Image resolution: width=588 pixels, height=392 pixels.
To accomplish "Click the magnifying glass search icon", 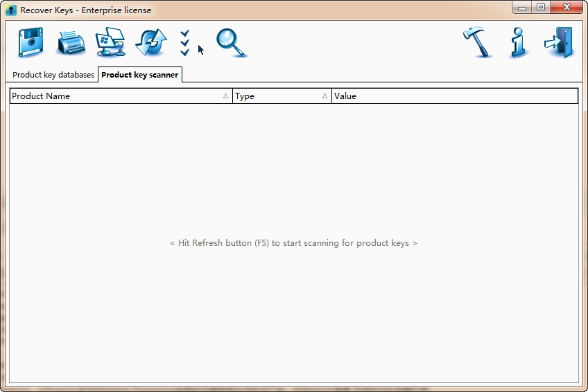I will point(232,43).
